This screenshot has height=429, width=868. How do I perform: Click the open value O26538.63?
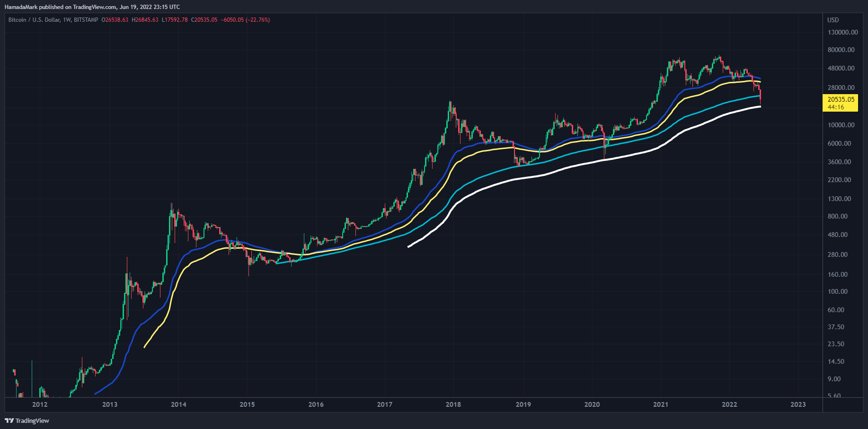(115, 20)
